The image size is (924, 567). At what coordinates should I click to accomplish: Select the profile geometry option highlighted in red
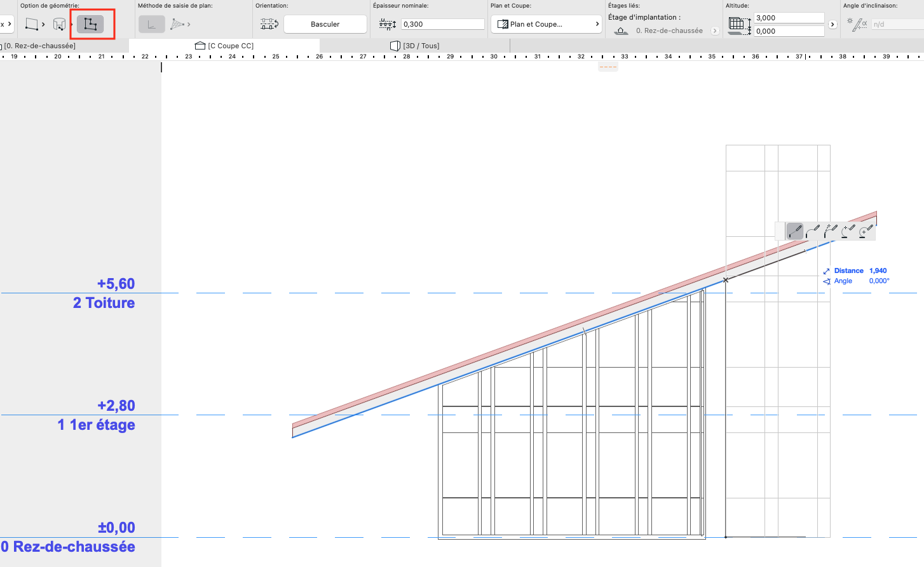click(x=90, y=24)
